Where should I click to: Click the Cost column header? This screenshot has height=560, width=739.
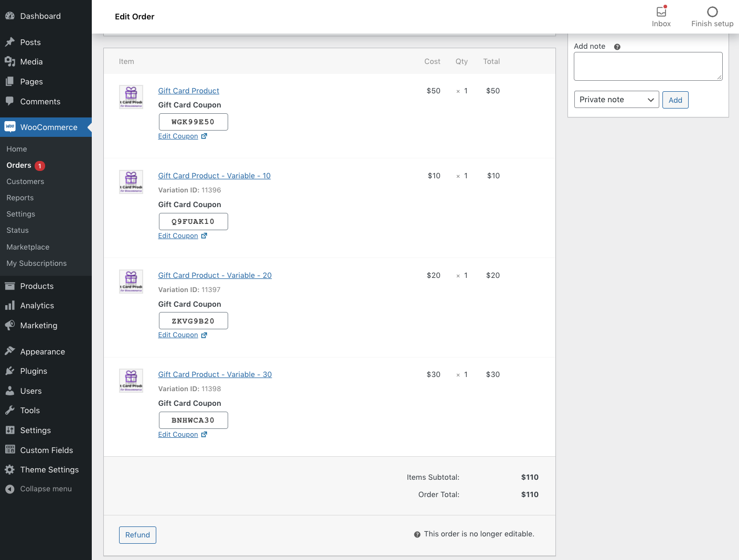(x=432, y=61)
